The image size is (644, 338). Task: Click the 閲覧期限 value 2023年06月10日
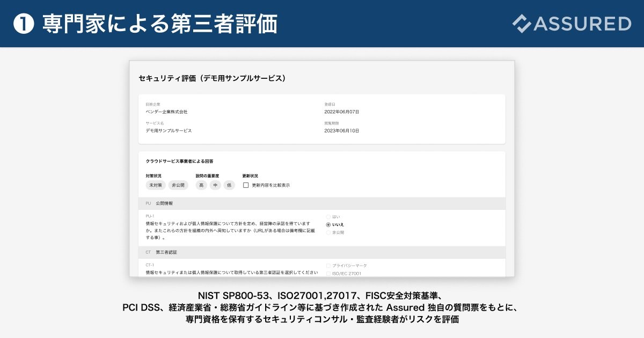pos(342,130)
